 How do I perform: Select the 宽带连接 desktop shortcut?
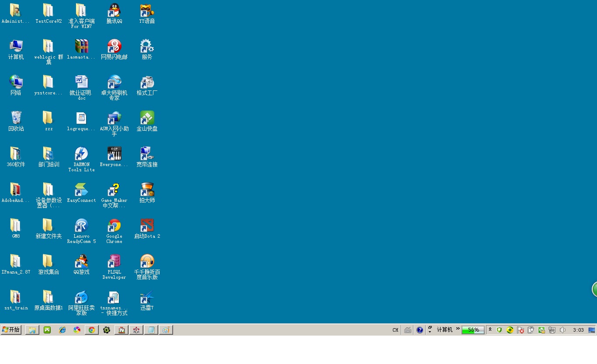click(x=147, y=157)
